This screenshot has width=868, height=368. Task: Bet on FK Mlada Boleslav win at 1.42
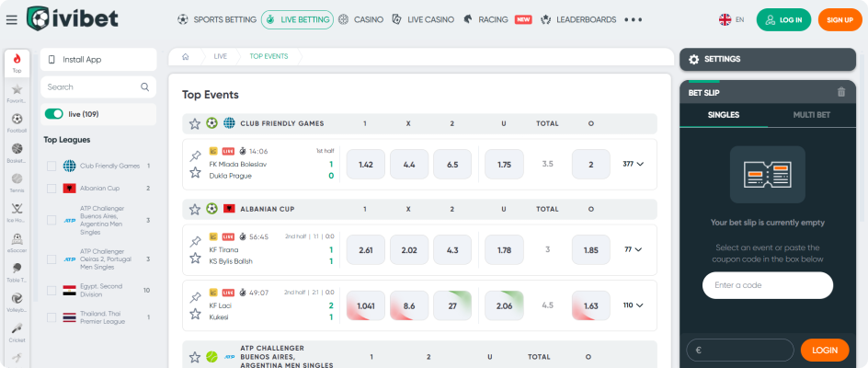click(x=366, y=164)
